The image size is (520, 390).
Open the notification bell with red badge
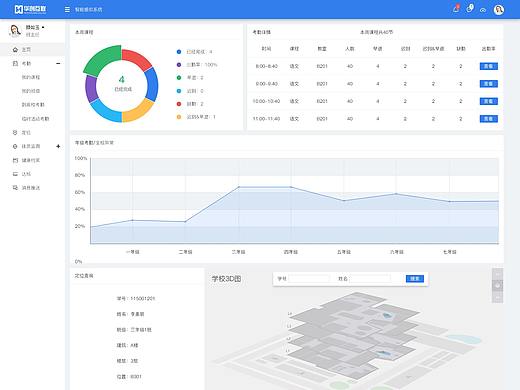coord(456,9)
